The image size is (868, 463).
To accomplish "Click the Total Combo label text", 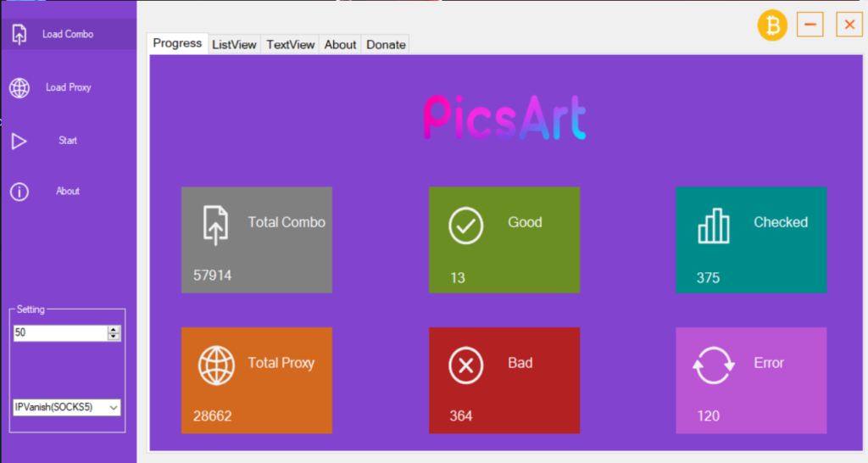I will point(287,223).
